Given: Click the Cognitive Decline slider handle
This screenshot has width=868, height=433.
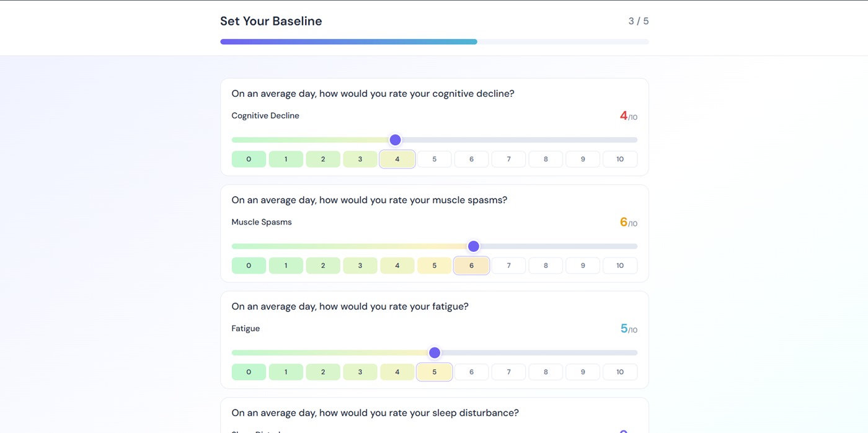Looking at the screenshot, I should [395, 140].
